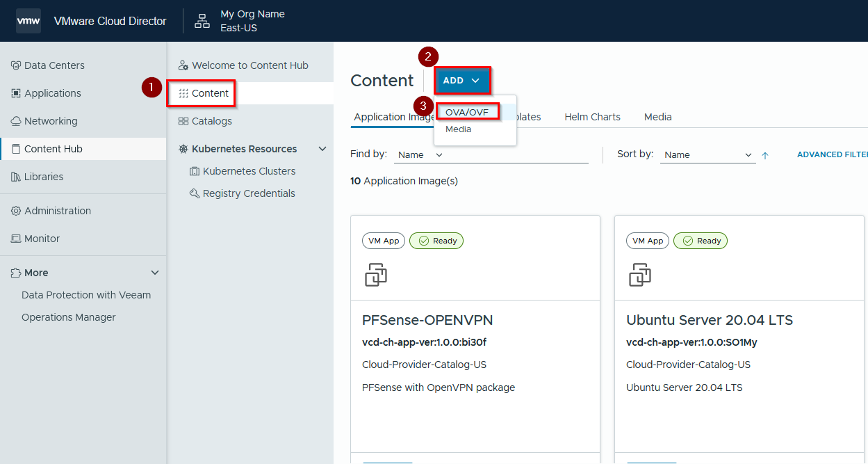The height and width of the screenshot is (464, 868).
Task: Click the 10 Application Image(s) count text
Action: click(x=404, y=181)
